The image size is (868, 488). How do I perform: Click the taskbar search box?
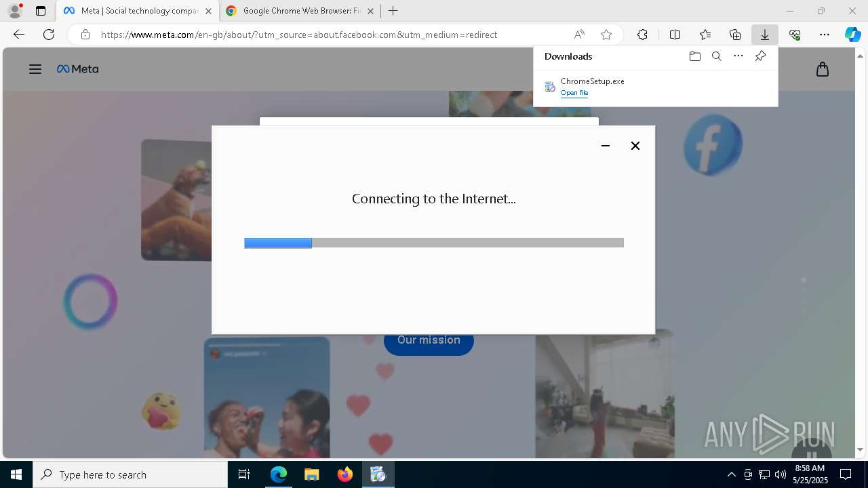(130, 474)
